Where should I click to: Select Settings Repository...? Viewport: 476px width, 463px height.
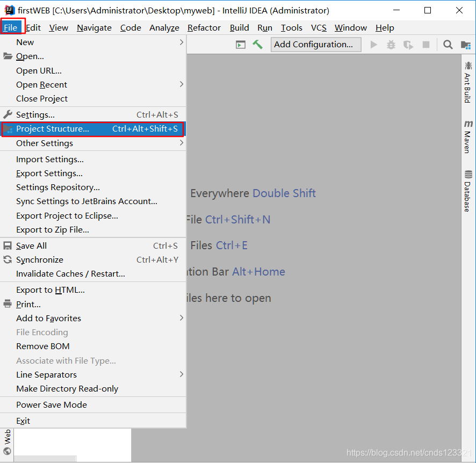click(93, 187)
